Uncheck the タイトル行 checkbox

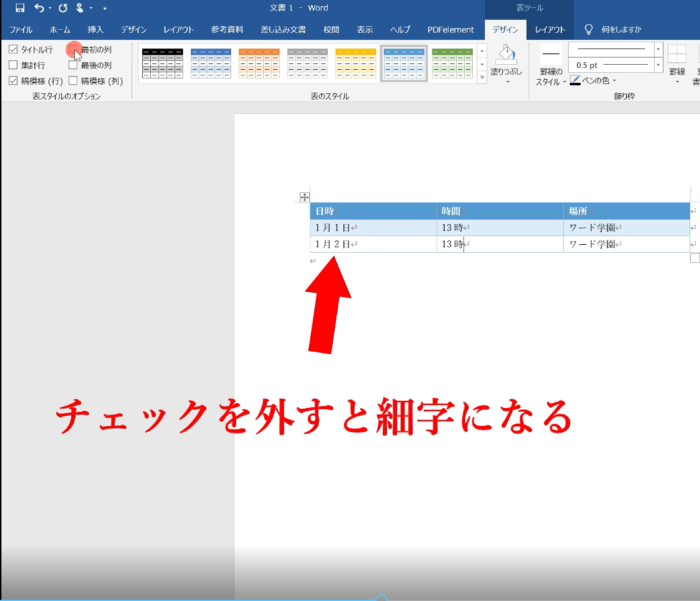[x=13, y=50]
